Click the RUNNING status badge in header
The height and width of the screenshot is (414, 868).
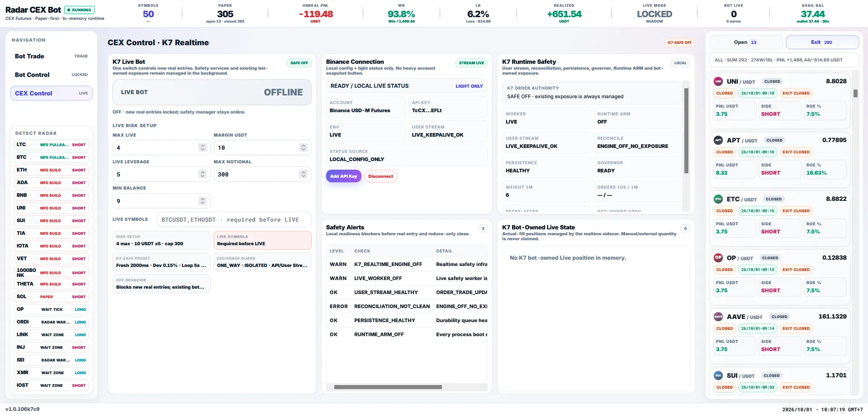80,10
